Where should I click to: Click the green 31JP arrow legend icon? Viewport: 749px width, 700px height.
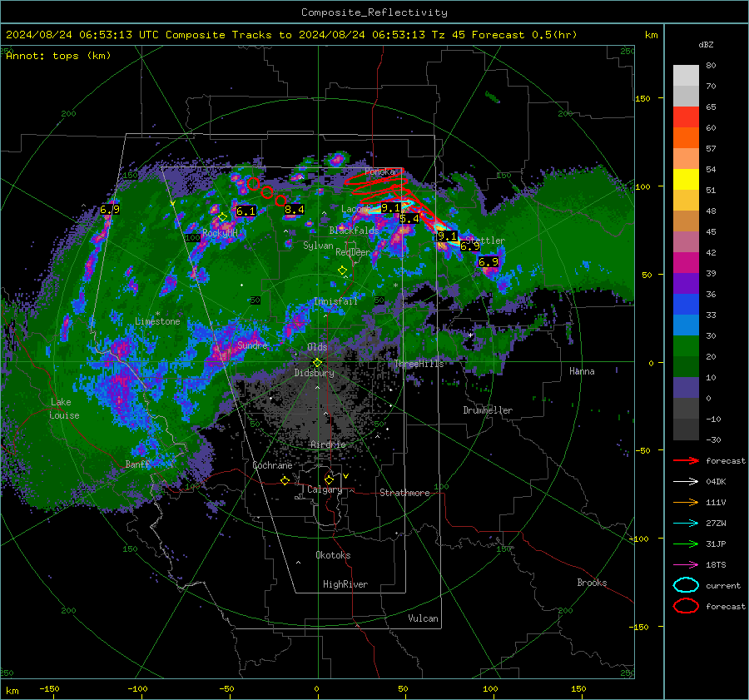coord(686,544)
